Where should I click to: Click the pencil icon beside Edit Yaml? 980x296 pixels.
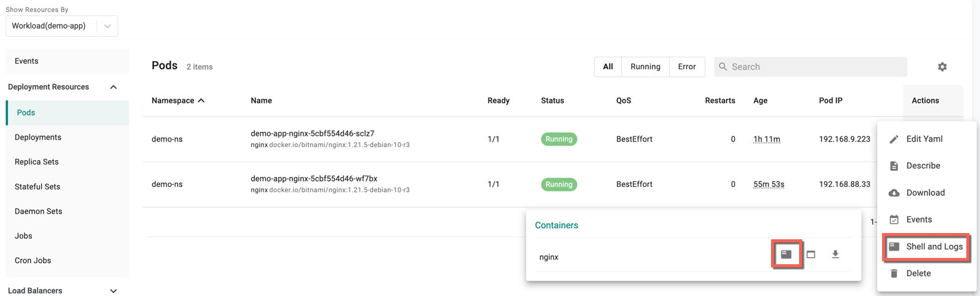click(x=894, y=139)
